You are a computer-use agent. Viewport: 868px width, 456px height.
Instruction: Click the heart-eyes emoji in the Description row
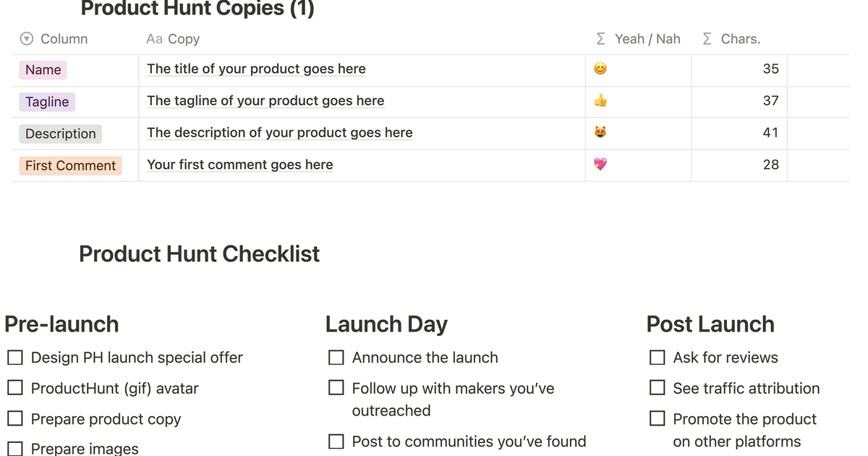coord(600,133)
